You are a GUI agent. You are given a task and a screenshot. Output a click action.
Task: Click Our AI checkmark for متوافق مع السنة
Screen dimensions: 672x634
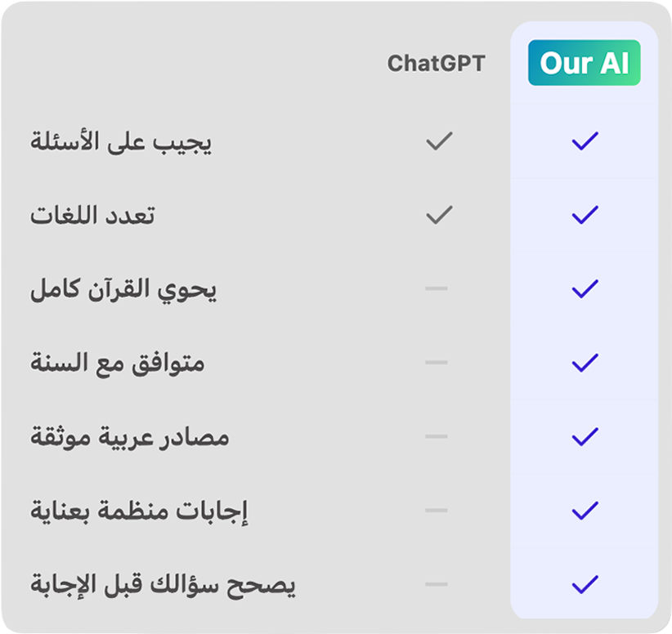[585, 362]
